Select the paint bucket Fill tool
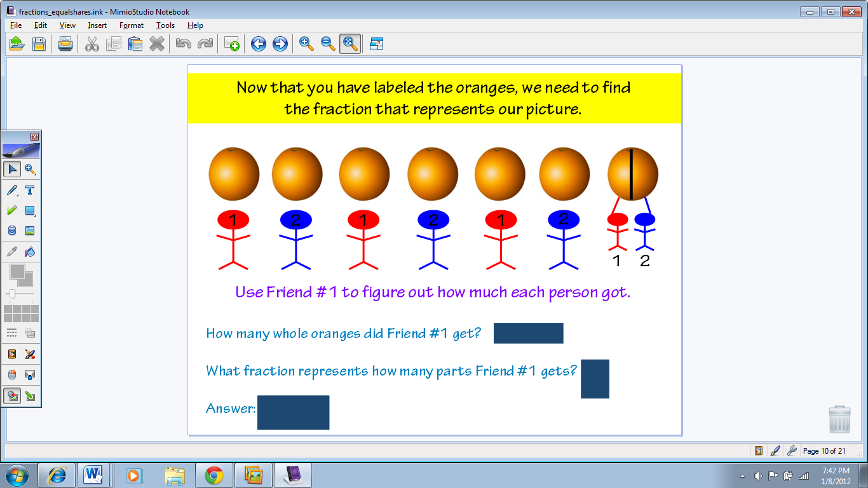This screenshot has height=488, width=868. point(30,252)
